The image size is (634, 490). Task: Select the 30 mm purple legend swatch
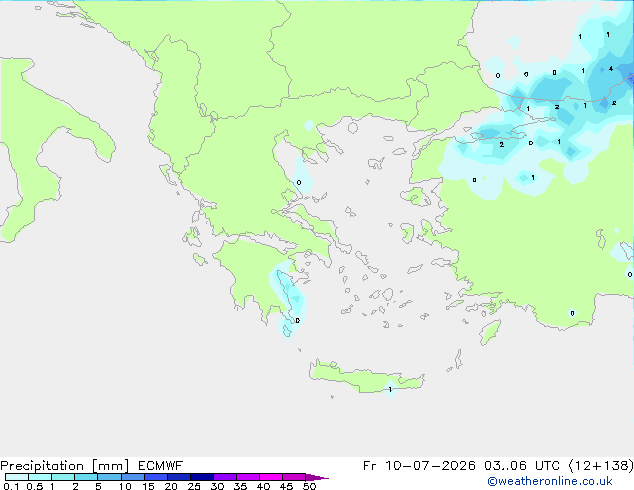click(x=224, y=477)
